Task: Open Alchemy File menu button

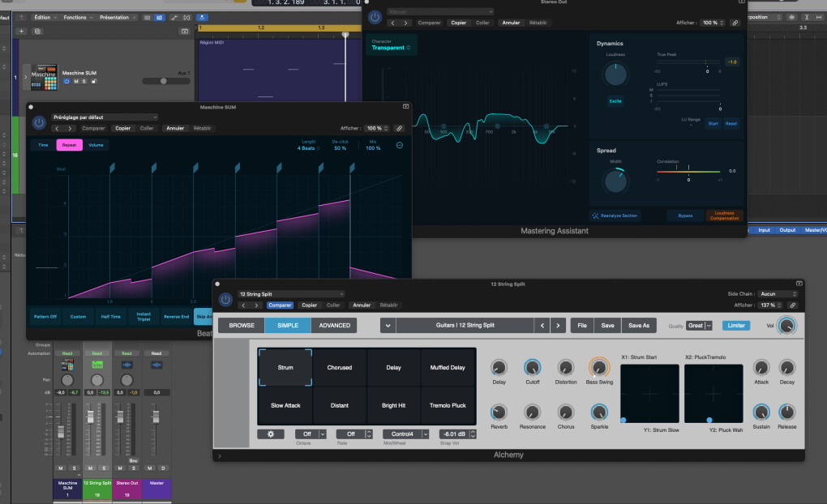Action: (582, 325)
